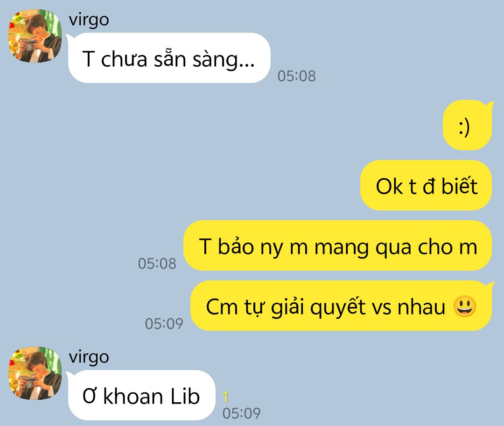The height and width of the screenshot is (426, 504).
Task: Select the 'Ơ khoan Lib' message bubble
Action: tap(141, 395)
